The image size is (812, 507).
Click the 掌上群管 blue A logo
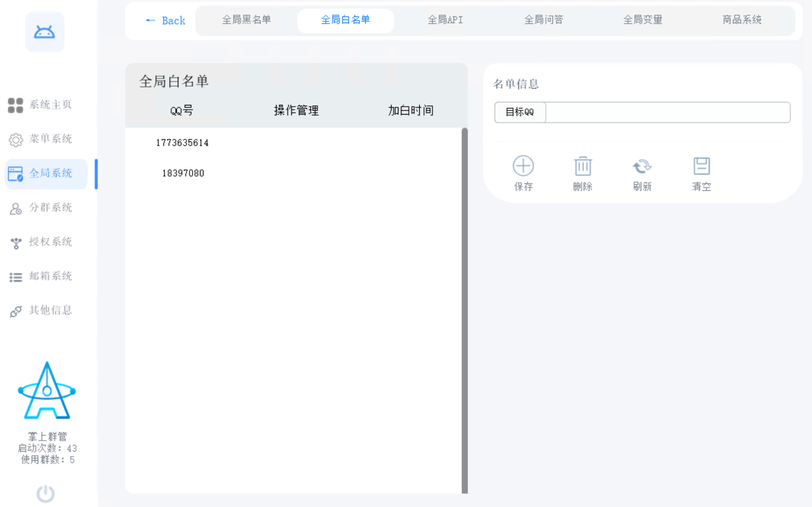pyautogui.click(x=47, y=391)
